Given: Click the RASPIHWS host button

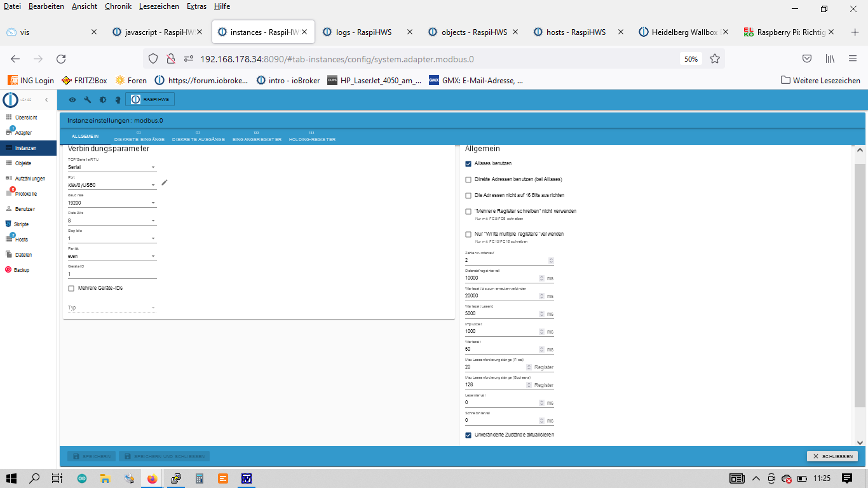Looking at the screenshot, I should 150,100.
